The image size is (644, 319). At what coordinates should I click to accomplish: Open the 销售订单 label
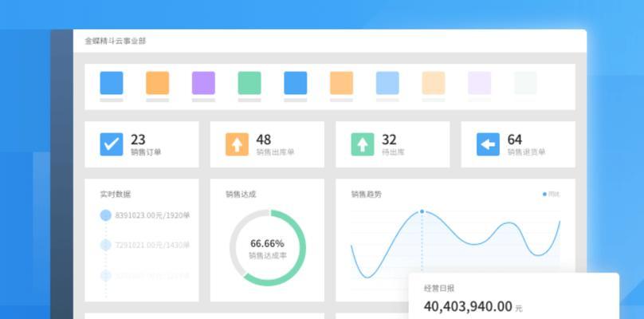[146, 152]
